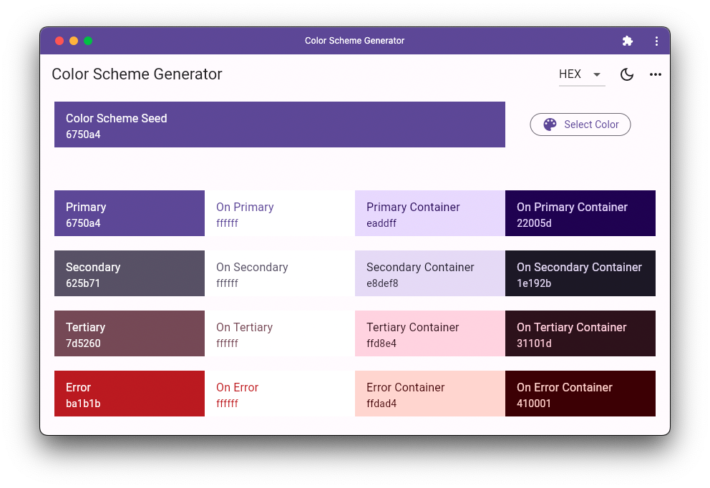Select the On Primary ffffff tile
Screen dimensions: 710x488
point(280,213)
